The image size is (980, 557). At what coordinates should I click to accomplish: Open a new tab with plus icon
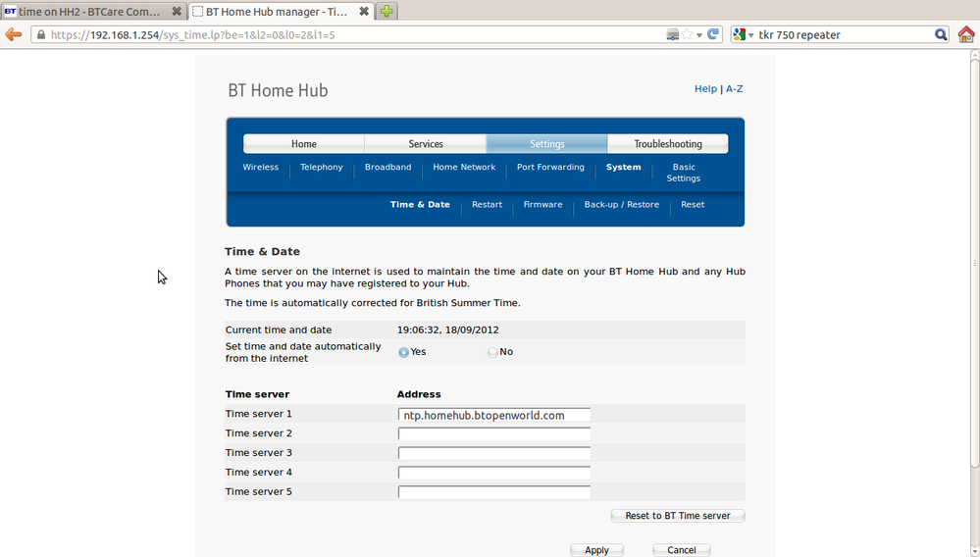point(387,11)
